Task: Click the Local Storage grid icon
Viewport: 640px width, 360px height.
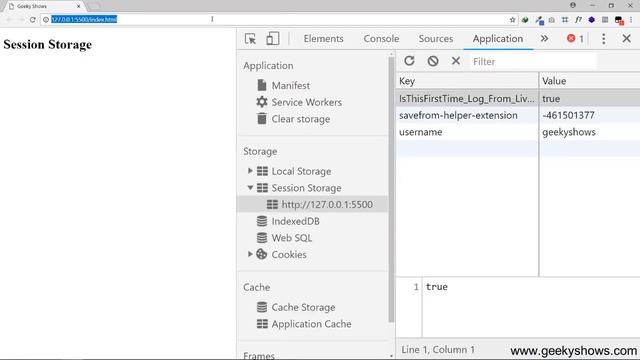Action: (x=262, y=171)
